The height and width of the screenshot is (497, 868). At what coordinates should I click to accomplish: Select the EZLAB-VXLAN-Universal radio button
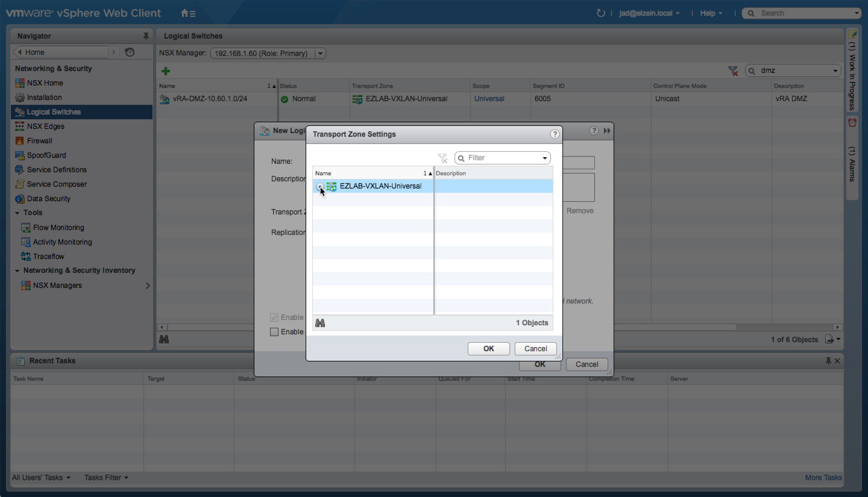click(319, 187)
